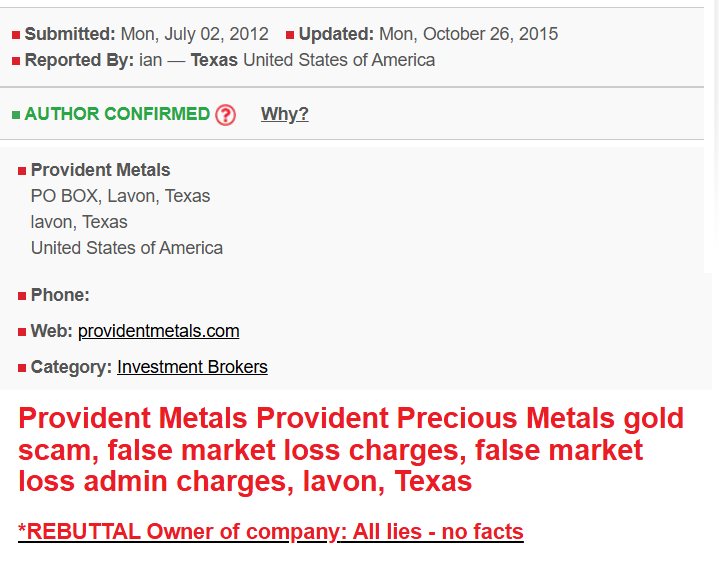Open the REBUTTAL Owner of company link

pyautogui.click(x=271, y=532)
